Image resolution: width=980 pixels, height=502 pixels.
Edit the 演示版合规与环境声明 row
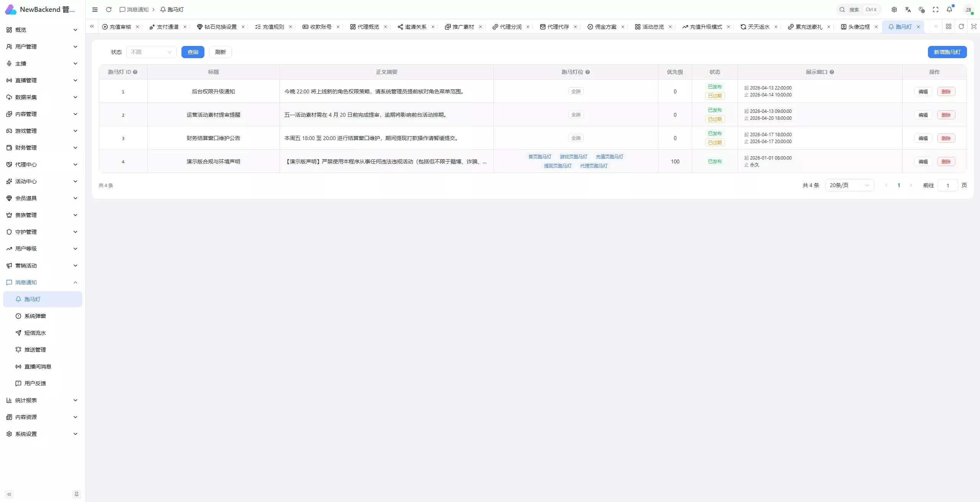tap(923, 162)
